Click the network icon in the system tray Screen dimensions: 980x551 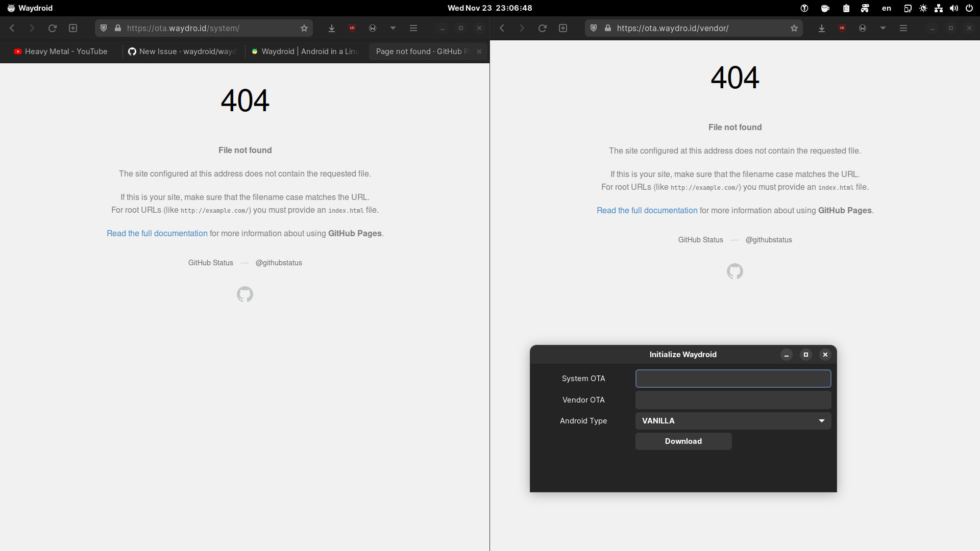point(938,8)
